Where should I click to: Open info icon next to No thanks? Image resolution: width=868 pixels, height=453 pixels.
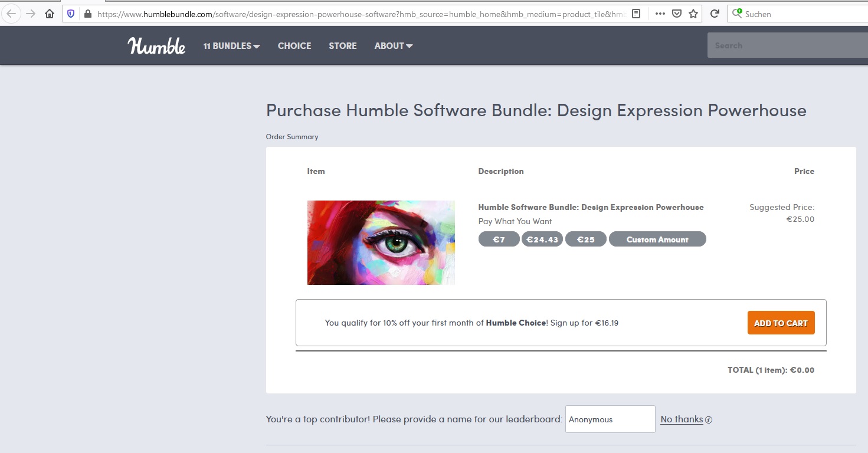pos(709,420)
